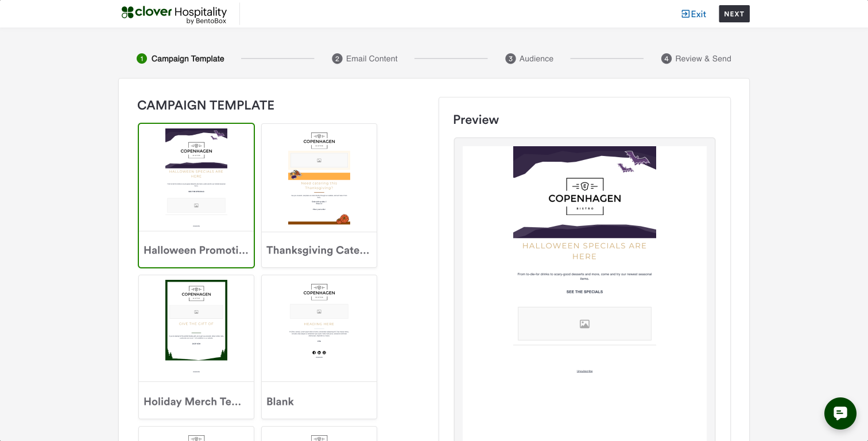Go to Audience step
Screen dimensions: 868x441
[536, 58]
